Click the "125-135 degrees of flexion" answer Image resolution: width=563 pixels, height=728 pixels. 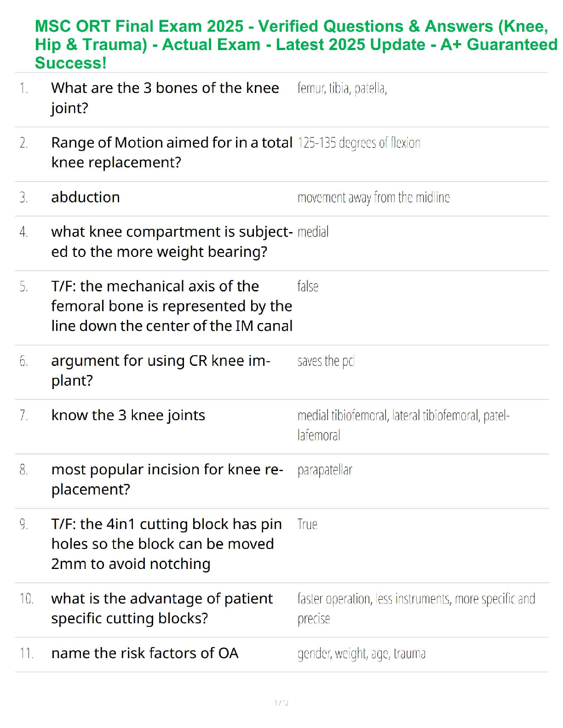(x=359, y=143)
